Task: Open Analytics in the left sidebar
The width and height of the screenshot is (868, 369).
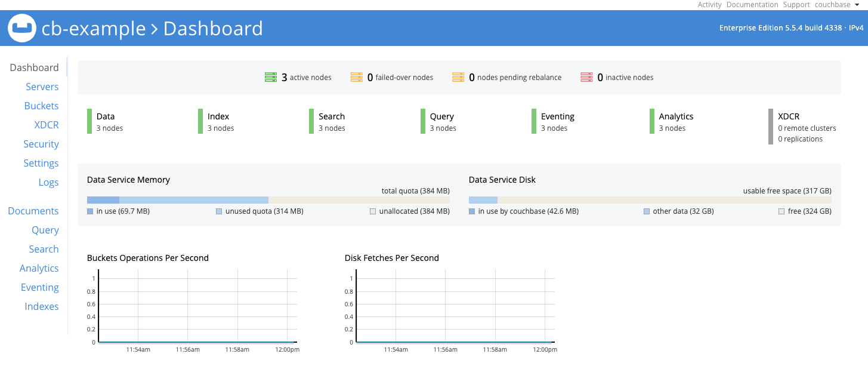Action: point(39,268)
